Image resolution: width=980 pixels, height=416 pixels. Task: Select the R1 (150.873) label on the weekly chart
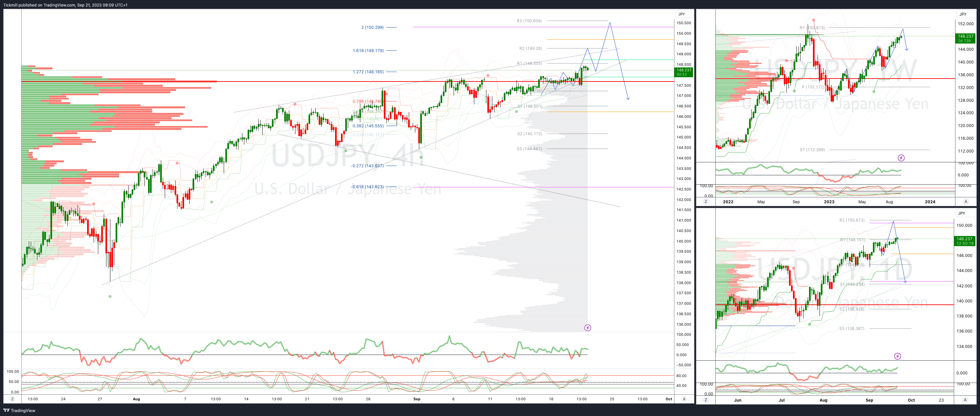812,28
